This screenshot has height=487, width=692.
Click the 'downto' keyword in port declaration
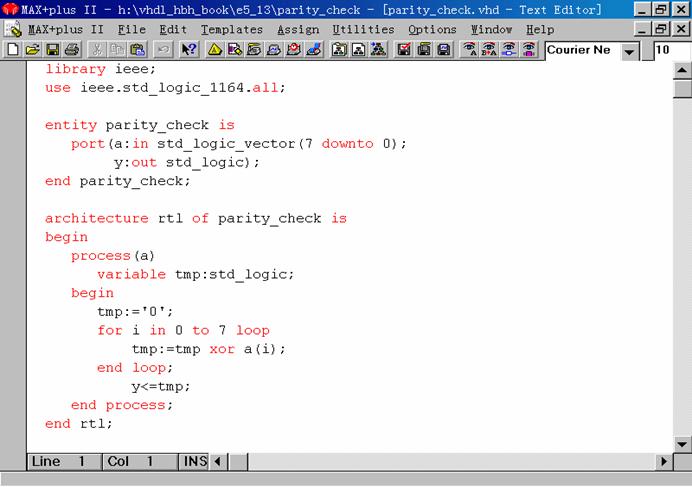click(347, 144)
